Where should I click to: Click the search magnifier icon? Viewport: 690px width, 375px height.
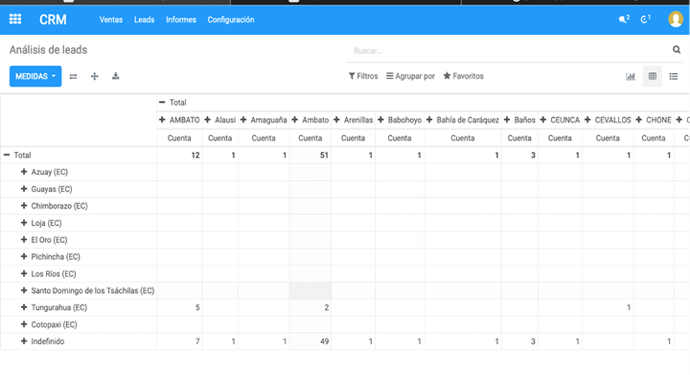coord(676,50)
